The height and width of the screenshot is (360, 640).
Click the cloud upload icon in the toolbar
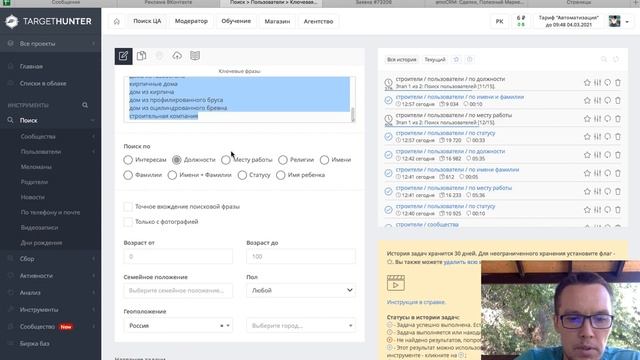pyautogui.click(x=177, y=56)
